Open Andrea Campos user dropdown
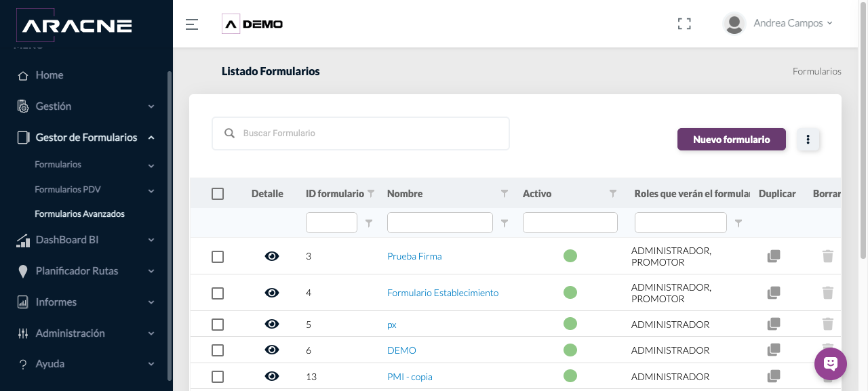The width and height of the screenshot is (868, 391). (793, 23)
